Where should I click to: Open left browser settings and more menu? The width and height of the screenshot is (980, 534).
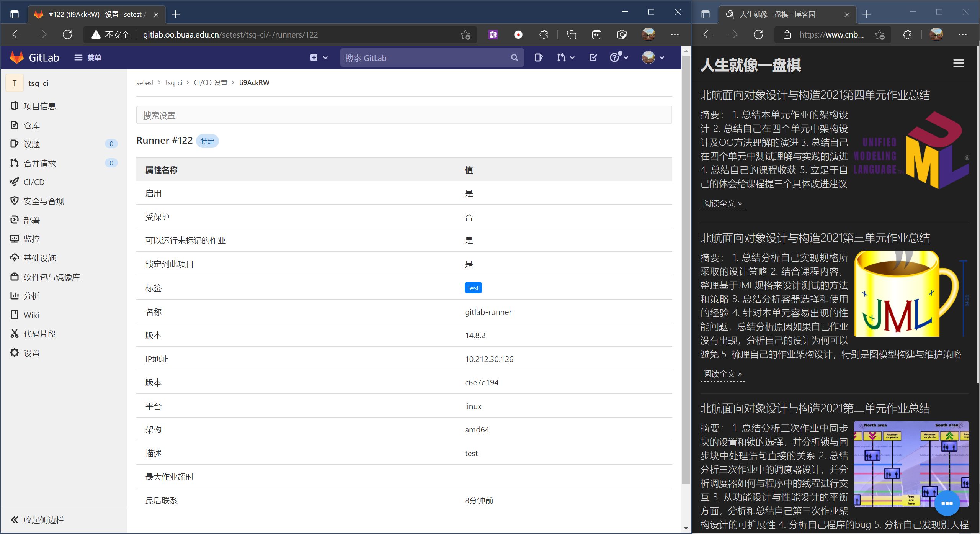tap(675, 35)
